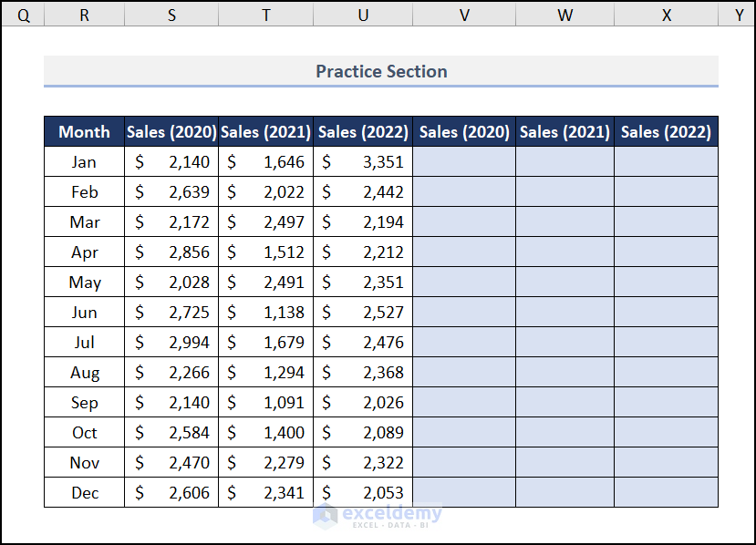Image resolution: width=756 pixels, height=545 pixels.
Task: Select column R header
Action: pos(84,15)
